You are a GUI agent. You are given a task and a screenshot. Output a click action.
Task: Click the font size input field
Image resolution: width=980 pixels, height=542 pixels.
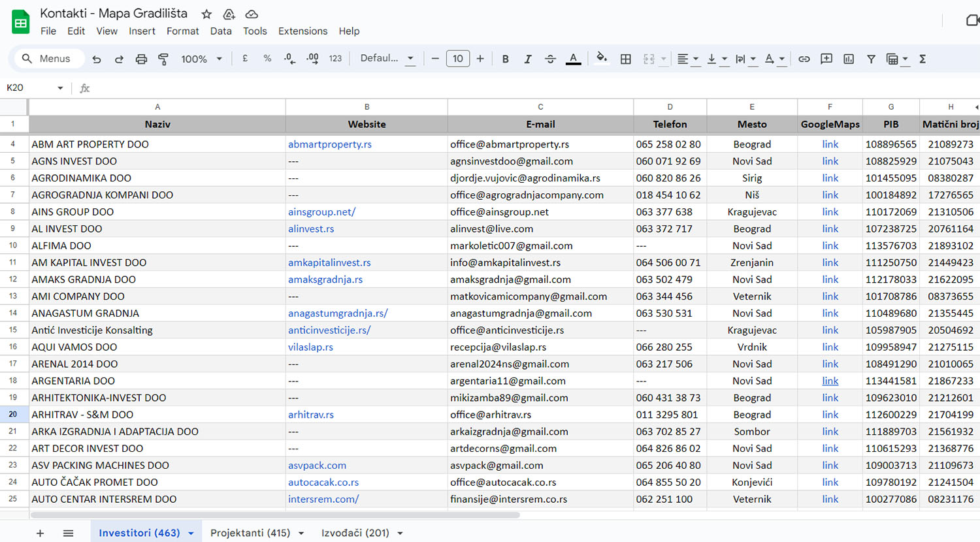pyautogui.click(x=457, y=59)
